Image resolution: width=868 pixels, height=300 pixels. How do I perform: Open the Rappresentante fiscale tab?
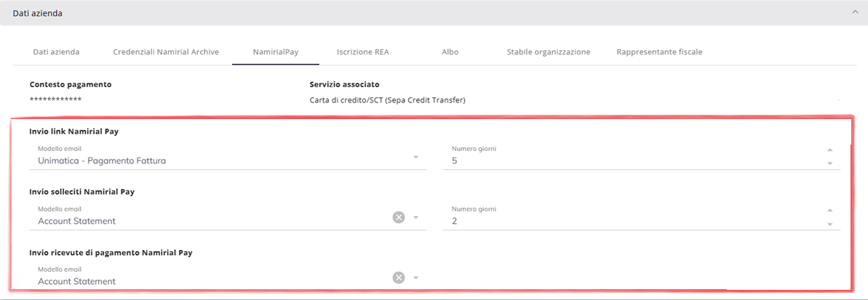659,52
